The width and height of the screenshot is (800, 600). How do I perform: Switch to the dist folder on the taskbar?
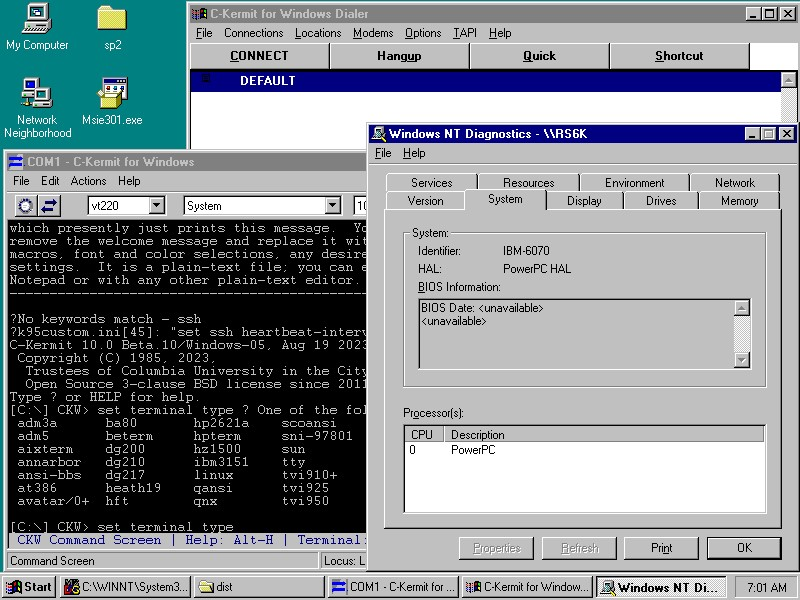260,587
